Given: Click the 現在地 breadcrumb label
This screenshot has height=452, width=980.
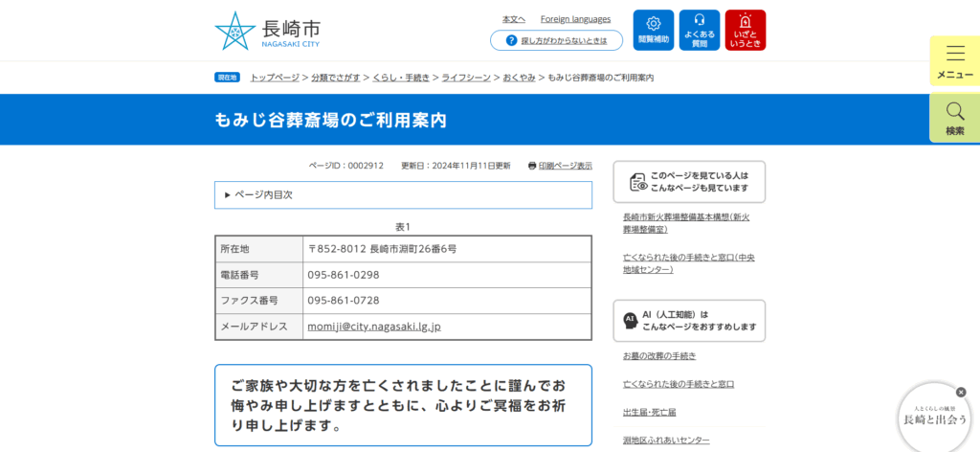Looking at the screenshot, I should [x=228, y=78].
